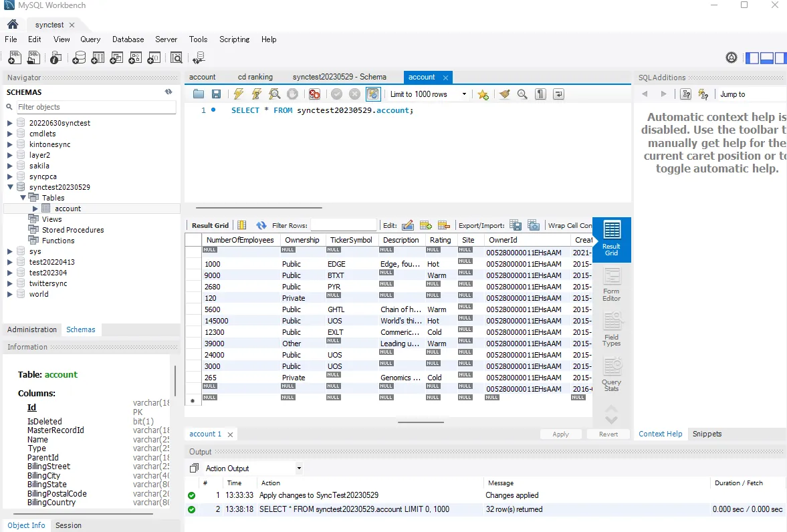Collapse the Tables node under synctest20230529
Viewport: 787px width, 532px height.
click(23, 197)
